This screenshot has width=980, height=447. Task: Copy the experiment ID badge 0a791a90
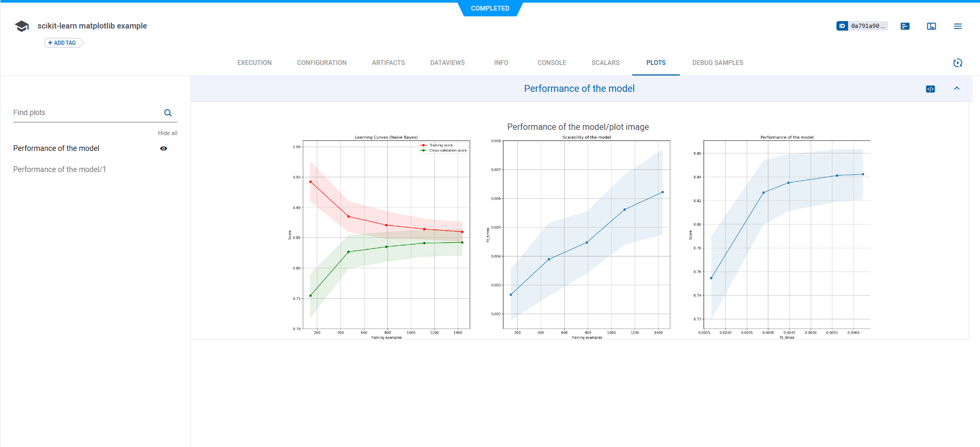coord(862,26)
